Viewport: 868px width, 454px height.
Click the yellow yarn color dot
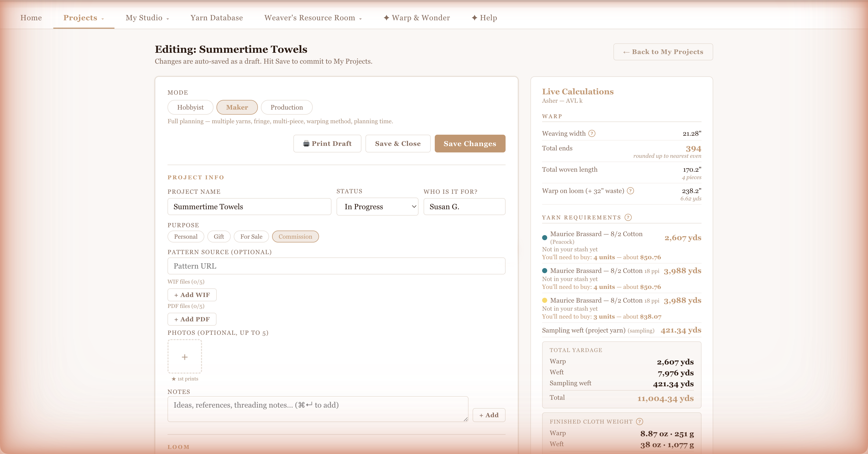[x=544, y=300]
